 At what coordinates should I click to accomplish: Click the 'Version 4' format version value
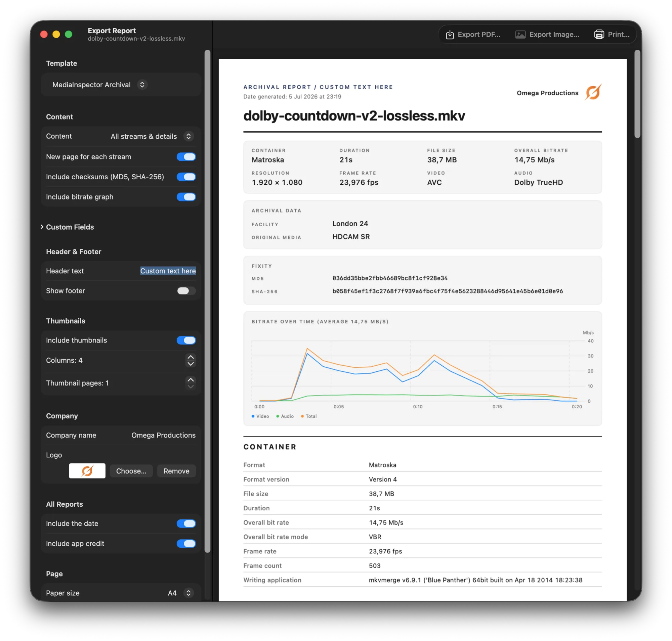click(x=383, y=479)
